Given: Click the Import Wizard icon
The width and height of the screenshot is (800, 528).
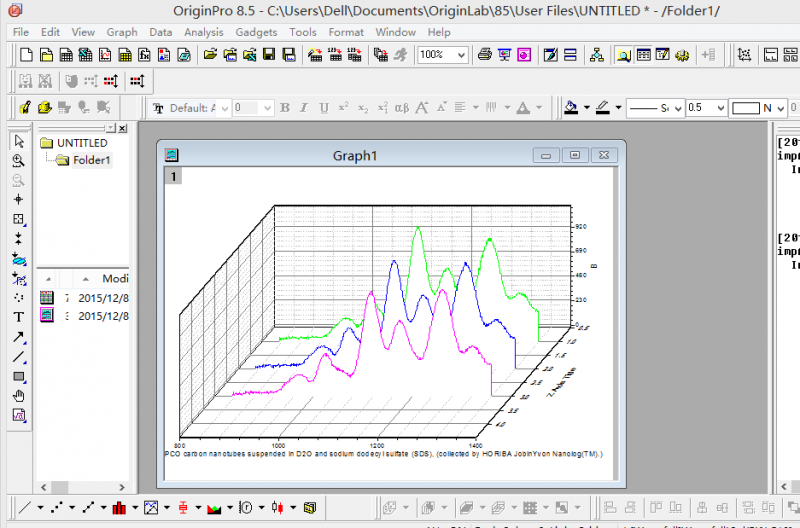Looking at the screenshot, I should (x=315, y=55).
